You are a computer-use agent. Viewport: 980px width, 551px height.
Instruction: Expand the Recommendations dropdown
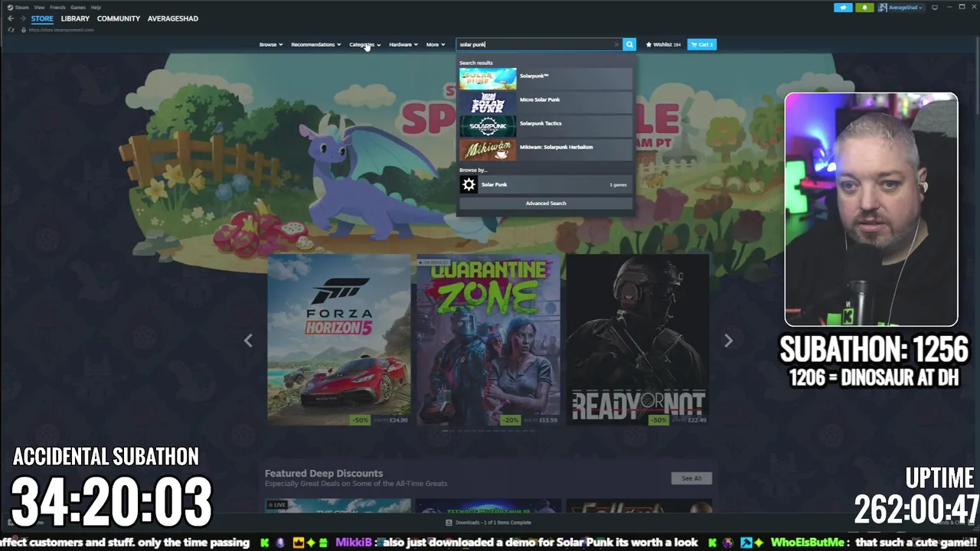click(316, 44)
